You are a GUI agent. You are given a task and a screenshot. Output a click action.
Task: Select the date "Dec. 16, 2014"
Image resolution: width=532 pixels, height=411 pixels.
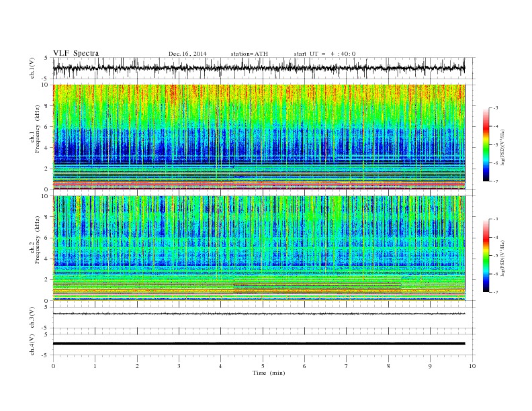coord(187,54)
